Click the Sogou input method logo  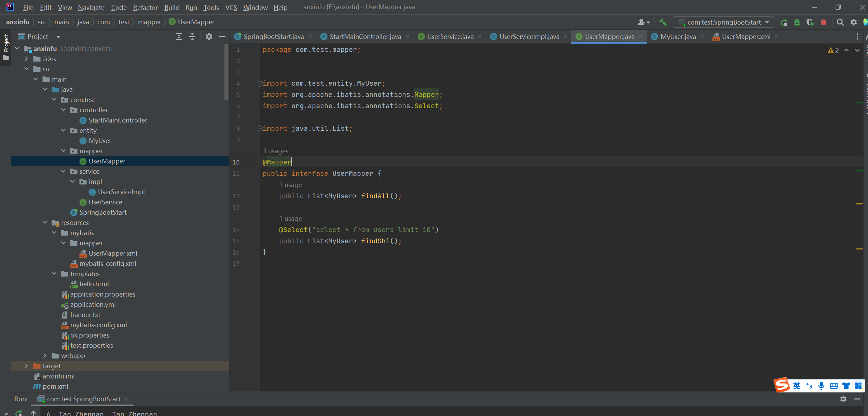[782, 385]
